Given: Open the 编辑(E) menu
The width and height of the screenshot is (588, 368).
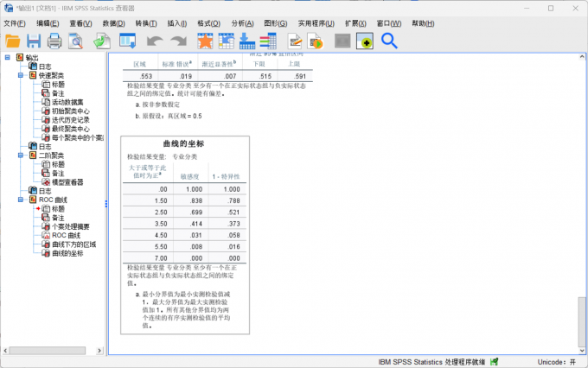Looking at the screenshot, I should 48,23.
